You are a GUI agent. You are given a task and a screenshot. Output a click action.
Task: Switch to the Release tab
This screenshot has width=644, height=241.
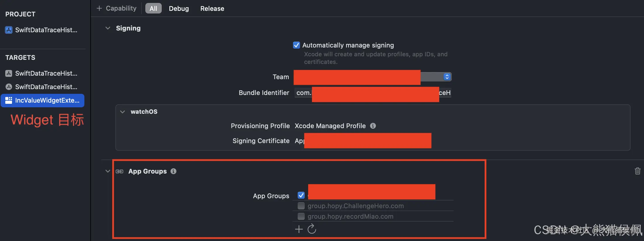(212, 9)
